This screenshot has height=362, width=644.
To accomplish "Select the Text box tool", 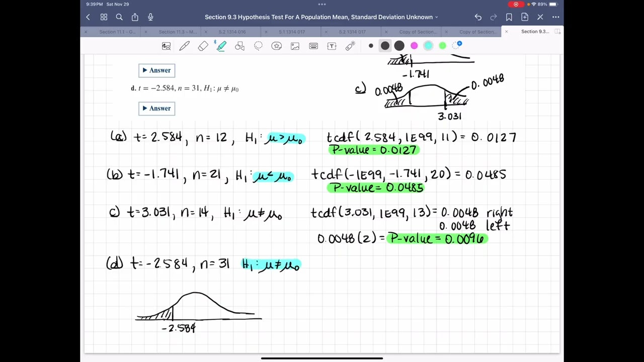I will pyautogui.click(x=332, y=46).
